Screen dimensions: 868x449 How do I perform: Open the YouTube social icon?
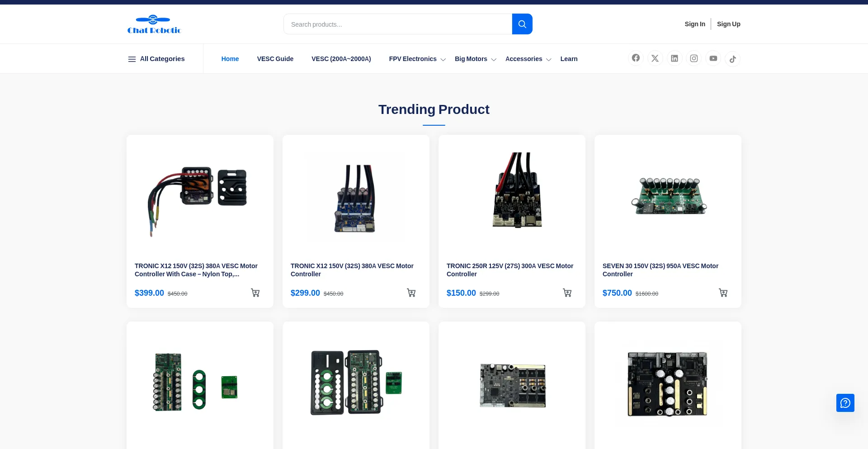coord(713,58)
